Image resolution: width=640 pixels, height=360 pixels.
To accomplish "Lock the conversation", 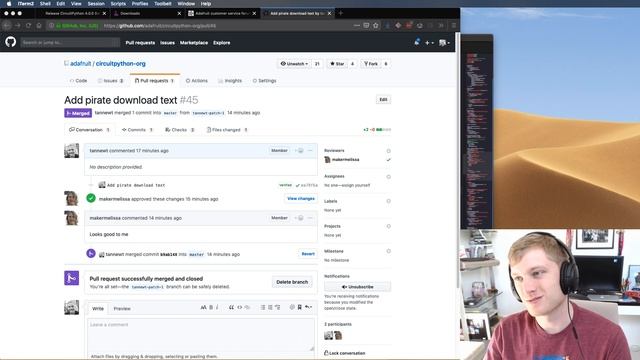I will [x=345, y=353].
